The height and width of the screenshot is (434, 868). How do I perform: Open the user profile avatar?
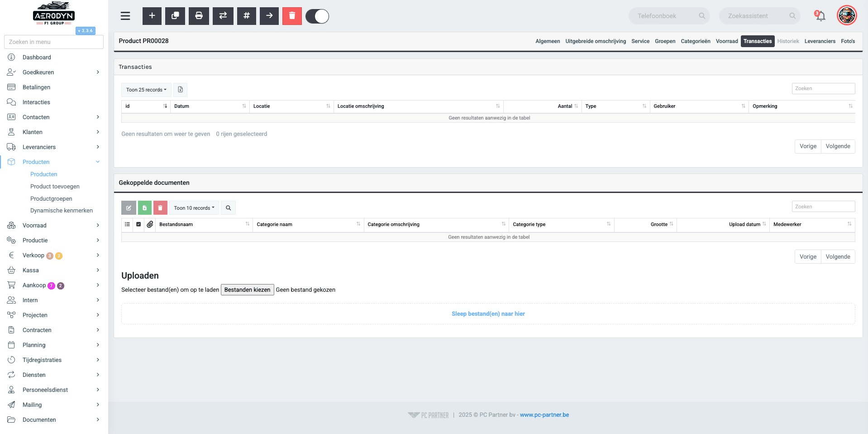coord(847,15)
